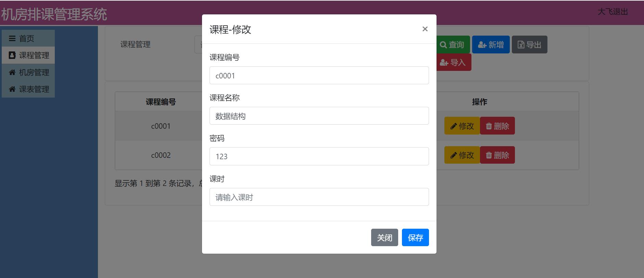Click the 课程-修改 dialog title

(230, 29)
